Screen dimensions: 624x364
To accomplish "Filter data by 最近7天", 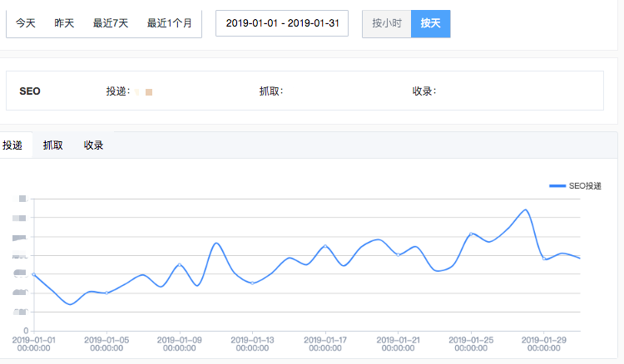I will (x=111, y=23).
